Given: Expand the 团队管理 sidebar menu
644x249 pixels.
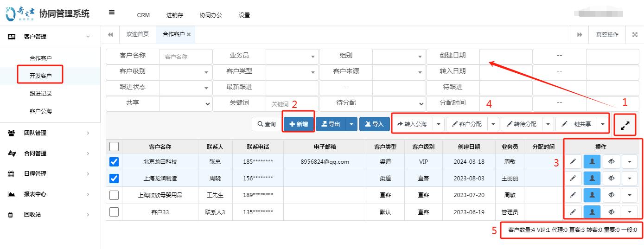Looking at the screenshot, I should (50, 133).
